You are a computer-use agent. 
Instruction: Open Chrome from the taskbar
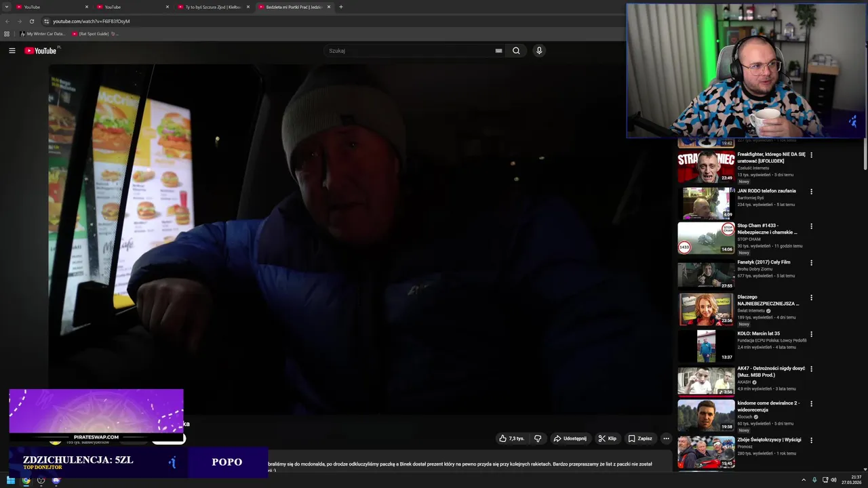pyautogui.click(x=26, y=480)
